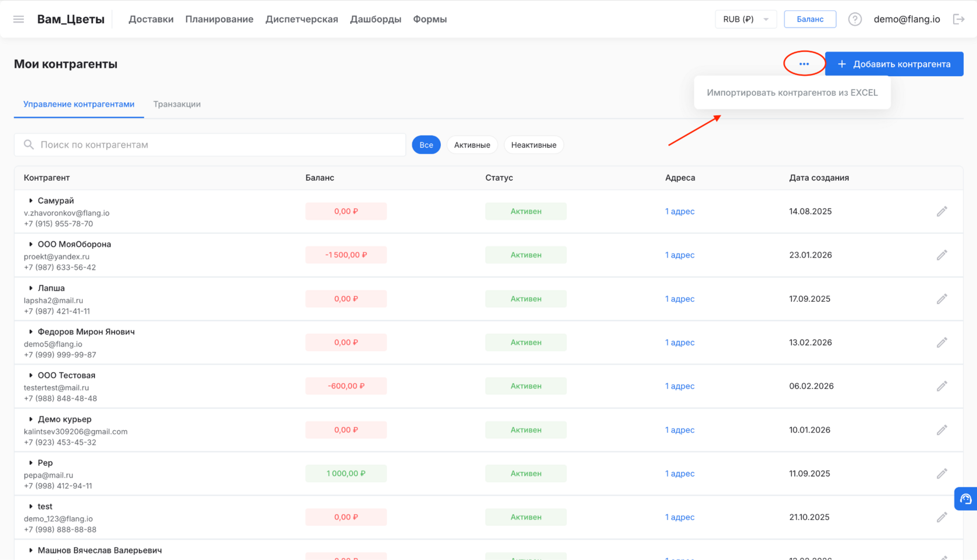977x560 pixels.
Task: Open the RUB (₽) currency dropdown
Action: (746, 19)
